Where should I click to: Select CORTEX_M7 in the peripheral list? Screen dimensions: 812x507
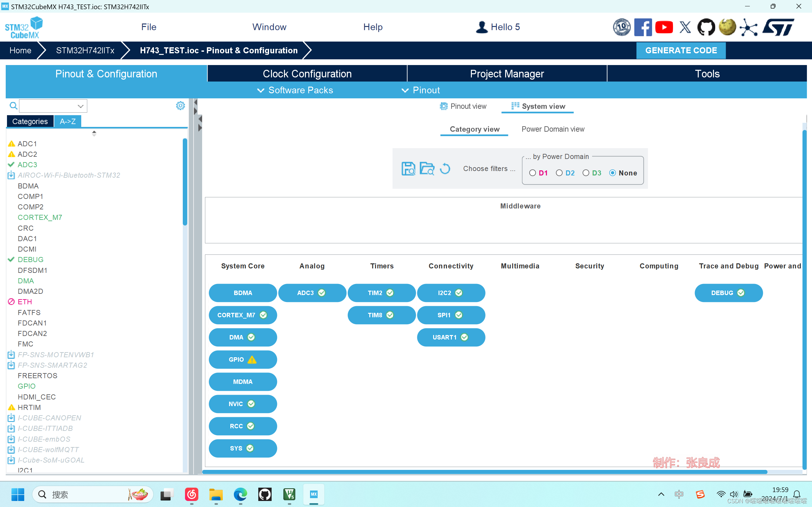[x=40, y=217]
